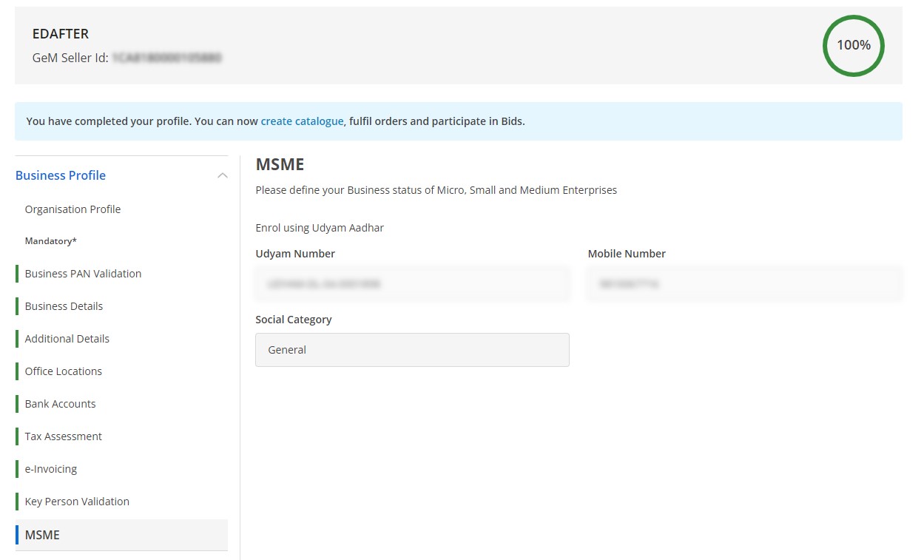
Task: Open the Bank Accounts section
Action: 60,404
